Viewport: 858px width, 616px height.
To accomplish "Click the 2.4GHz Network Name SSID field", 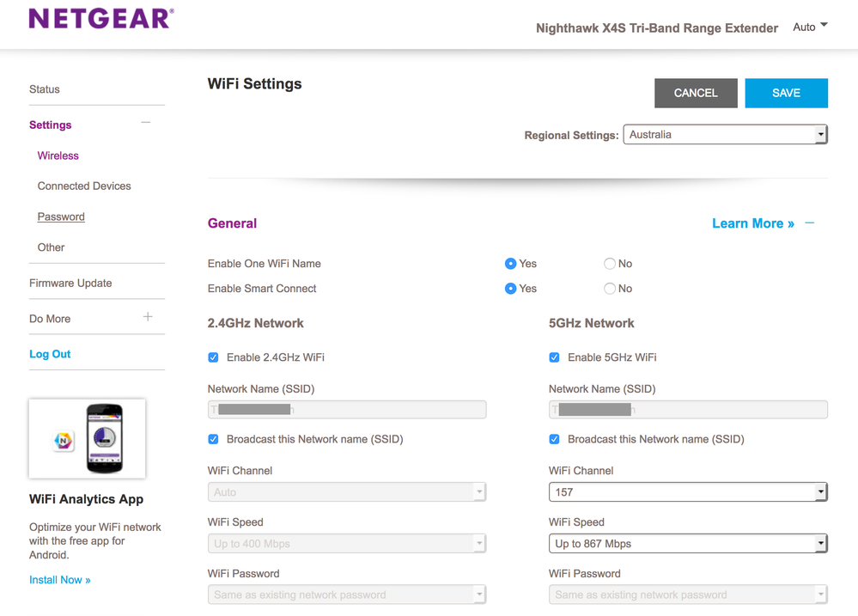I will click(347, 410).
